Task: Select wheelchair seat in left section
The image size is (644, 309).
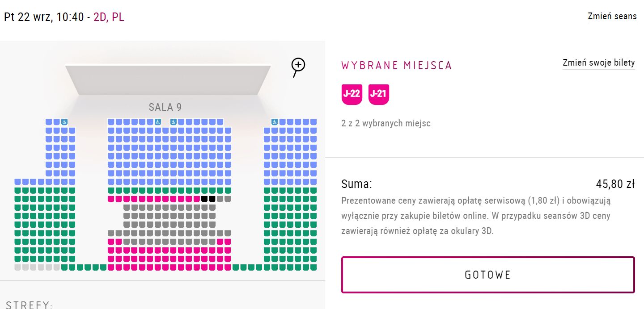Action: 64,122
